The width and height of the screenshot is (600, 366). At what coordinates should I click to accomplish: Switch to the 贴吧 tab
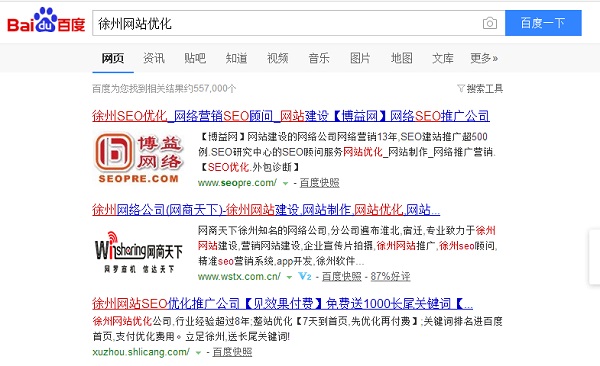point(195,58)
